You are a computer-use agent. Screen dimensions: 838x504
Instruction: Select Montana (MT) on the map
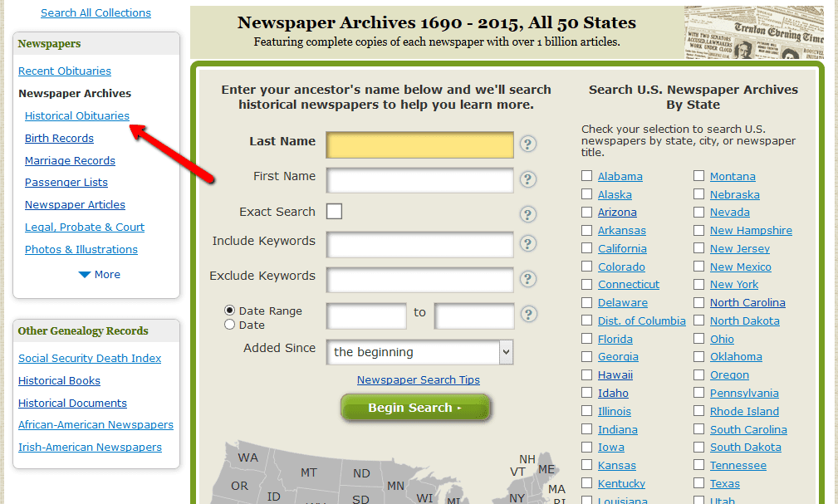tap(308, 472)
